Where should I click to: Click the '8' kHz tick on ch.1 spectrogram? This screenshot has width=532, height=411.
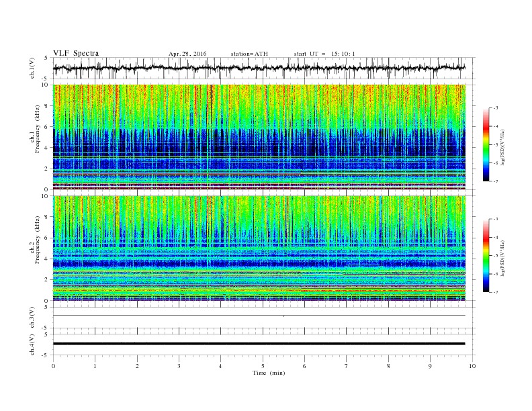[x=46, y=106]
